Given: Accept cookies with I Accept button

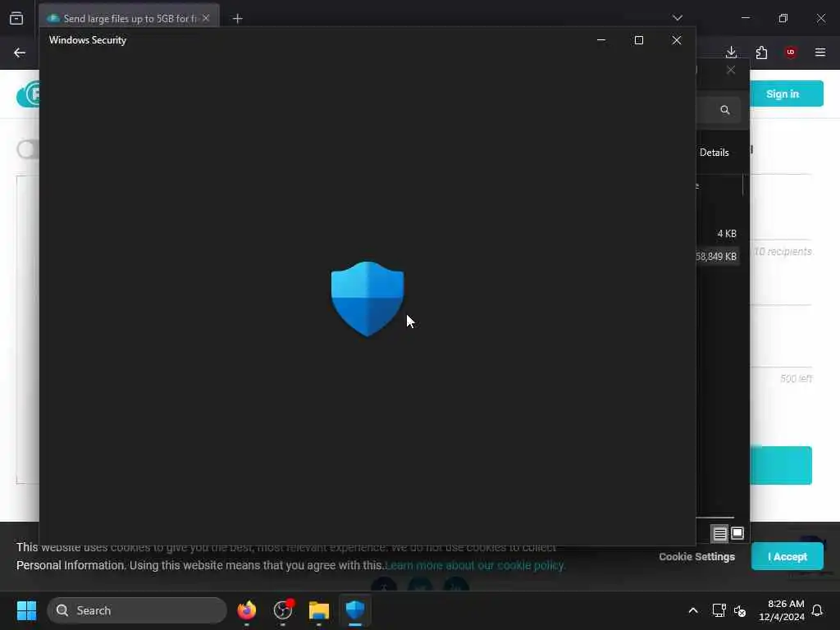Looking at the screenshot, I should [x=787, y=557].
